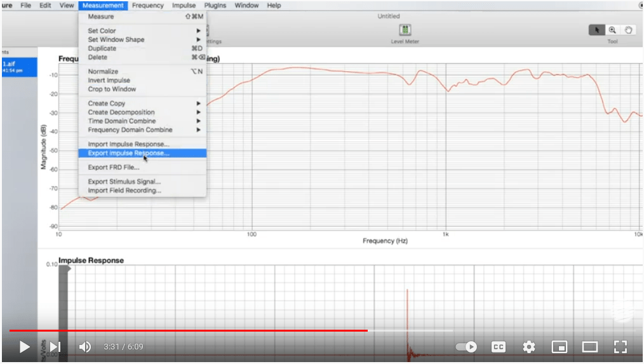This screenshot has width=644, height=364.
Task: Select the hand pan tool
Action: click(x=628, y=30)
